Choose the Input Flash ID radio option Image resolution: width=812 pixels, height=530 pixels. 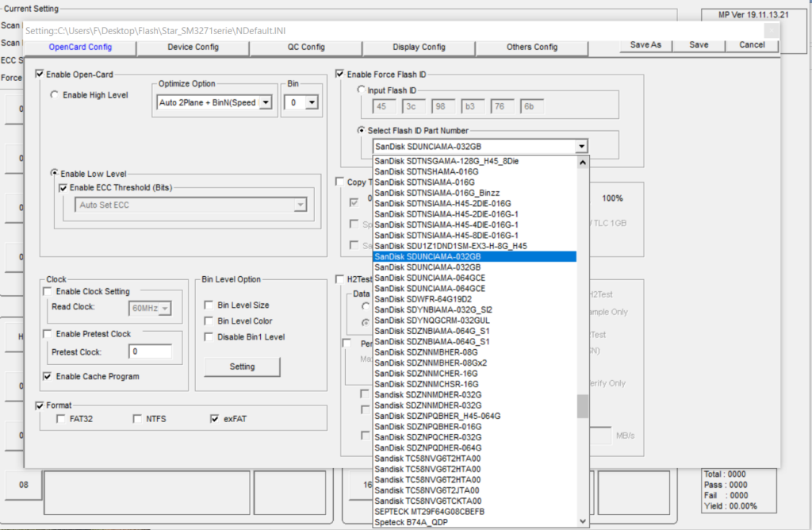[361, 90]
